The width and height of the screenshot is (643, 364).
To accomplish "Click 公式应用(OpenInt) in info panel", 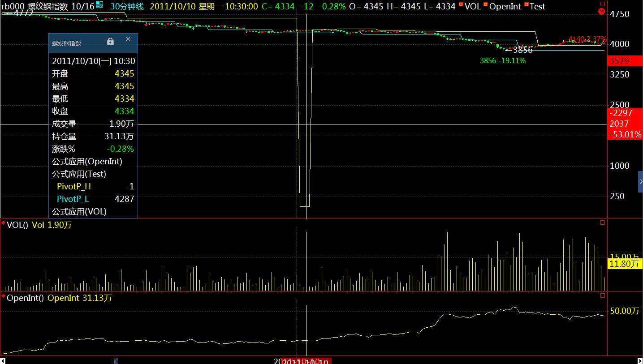I will (x=87, y=161).
